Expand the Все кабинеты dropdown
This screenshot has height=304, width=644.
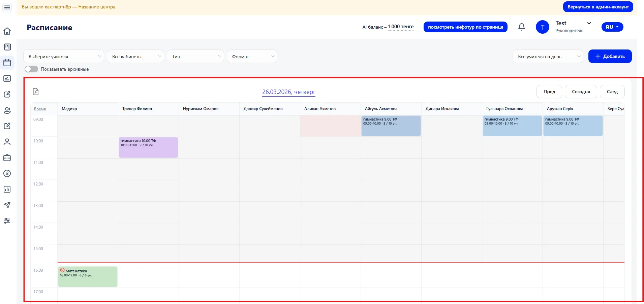(x=135, y=57)
